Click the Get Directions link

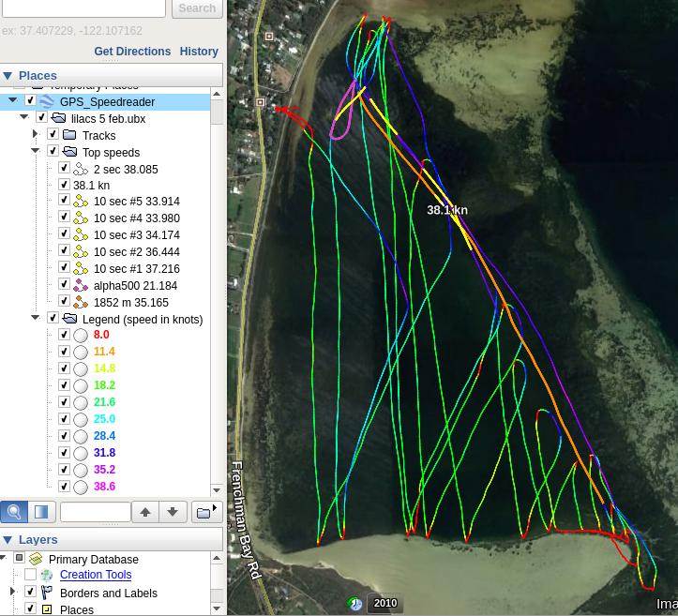click(x=132, y=52)
